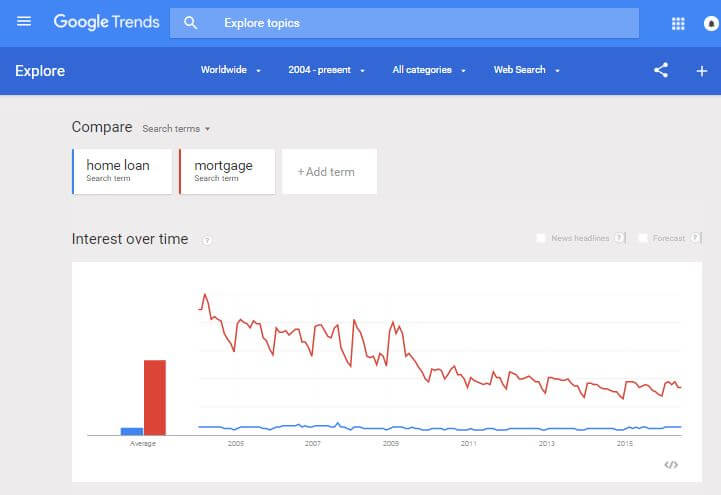721x495 pixels.
Task: Enable the News headlines checkbox
Action: tap(541, 238)
